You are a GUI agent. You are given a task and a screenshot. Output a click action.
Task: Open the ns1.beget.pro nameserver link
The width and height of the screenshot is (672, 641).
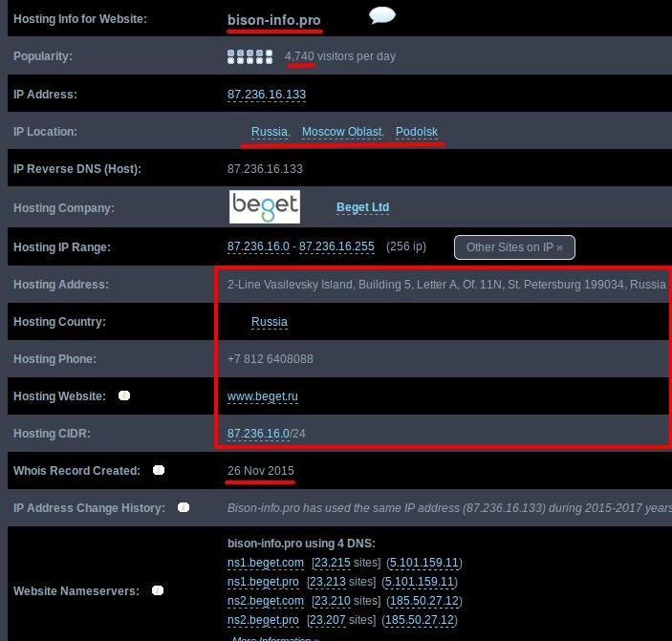pyautogui.click(x=263, y=582)
